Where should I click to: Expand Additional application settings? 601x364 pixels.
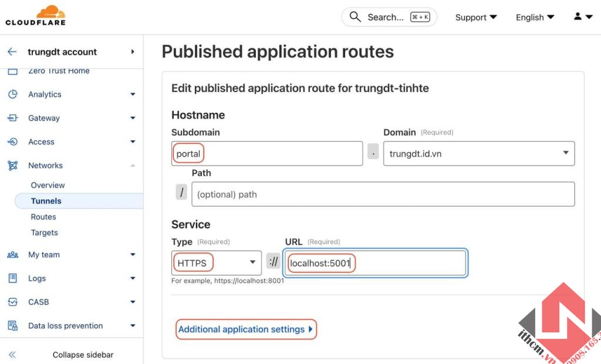pyautogui.click(x=246, y=329)
